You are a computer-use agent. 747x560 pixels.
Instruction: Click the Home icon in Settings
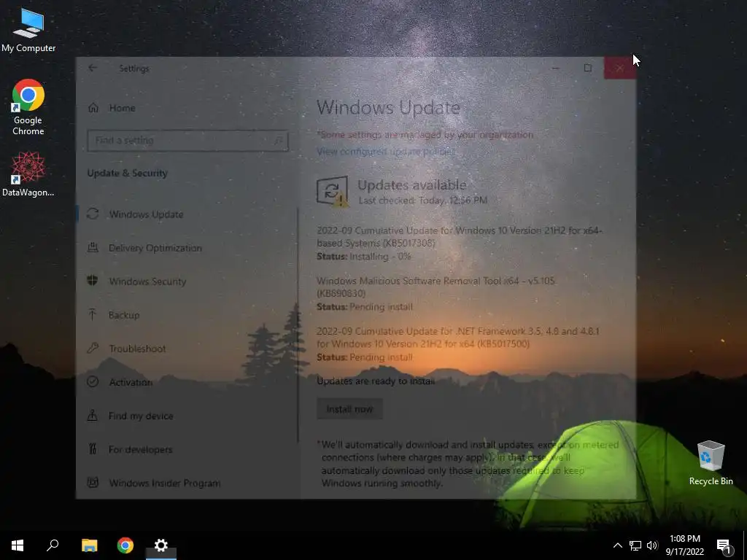(93, 108)
